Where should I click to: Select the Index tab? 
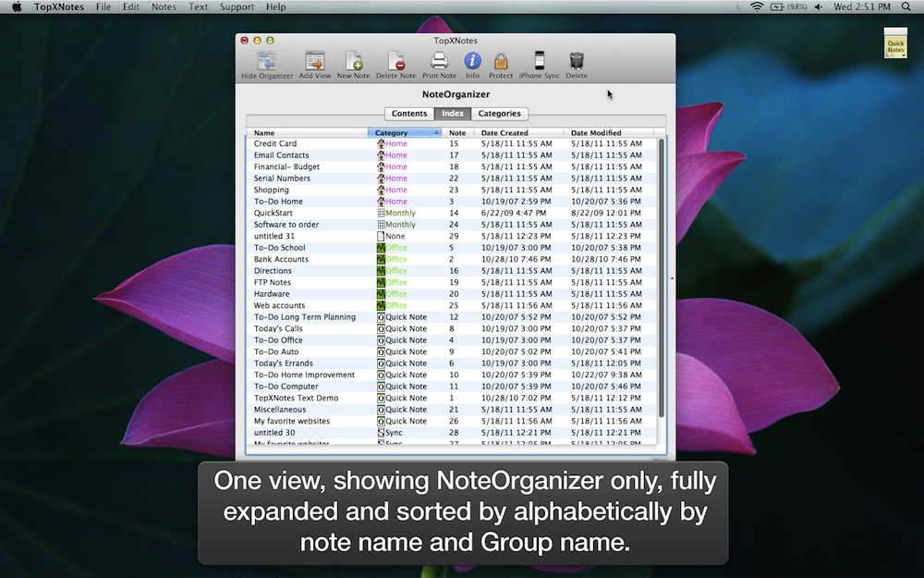coord(453,113)
